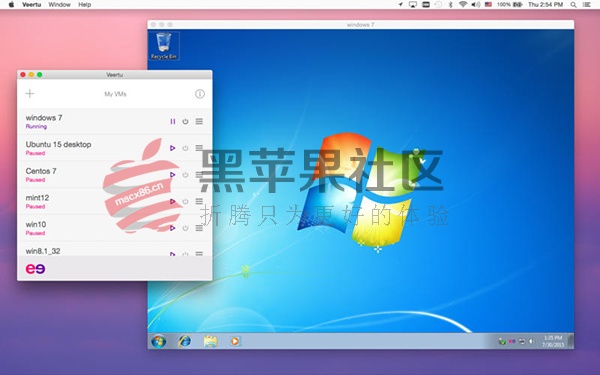Viewport: 600px width, 375px height.
Task: Open options menu for windows 7 VM
Action: tap(199, 121)
